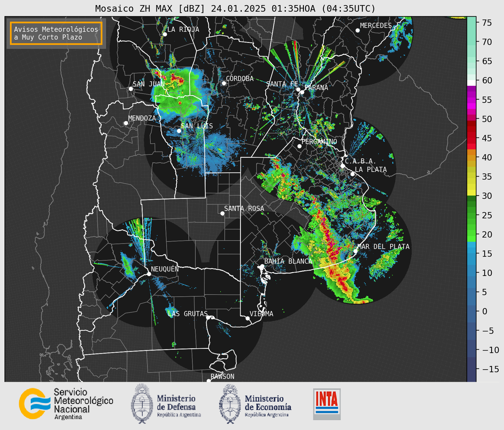Click the SAN LUIS city label

point(197,126)
